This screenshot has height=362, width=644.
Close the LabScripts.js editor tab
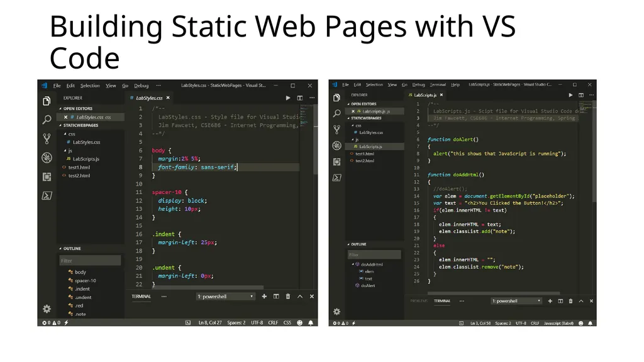click(441, 95)
